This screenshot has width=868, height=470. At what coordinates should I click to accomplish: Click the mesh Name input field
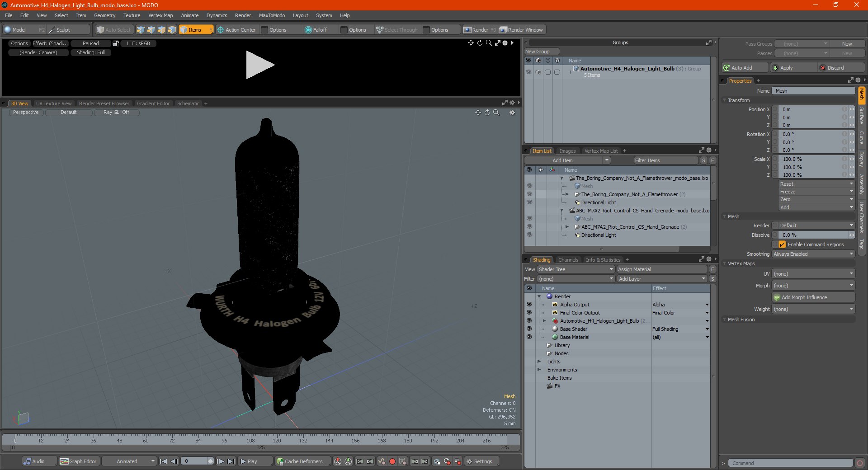click(x=813, y=91)
